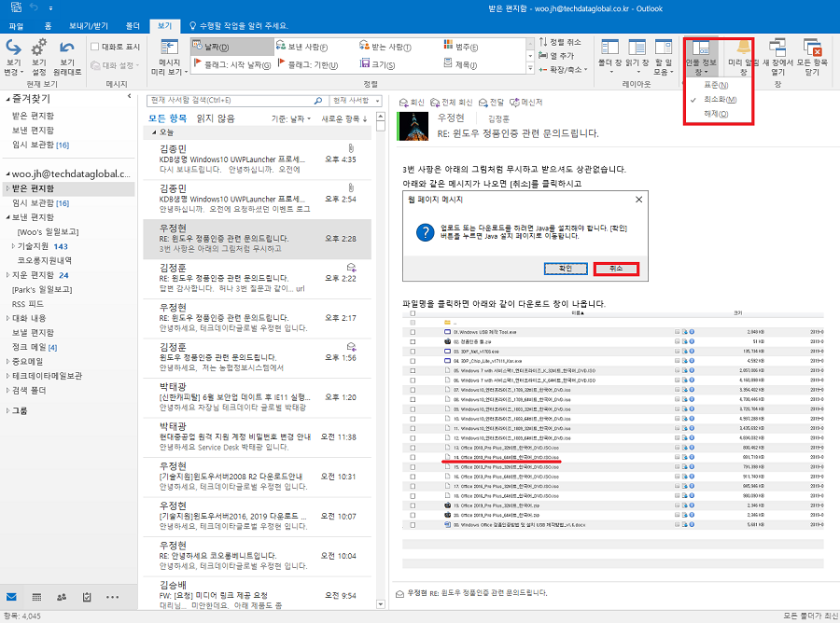Collapse woo.jh@techdataglobal account tree

8,174
